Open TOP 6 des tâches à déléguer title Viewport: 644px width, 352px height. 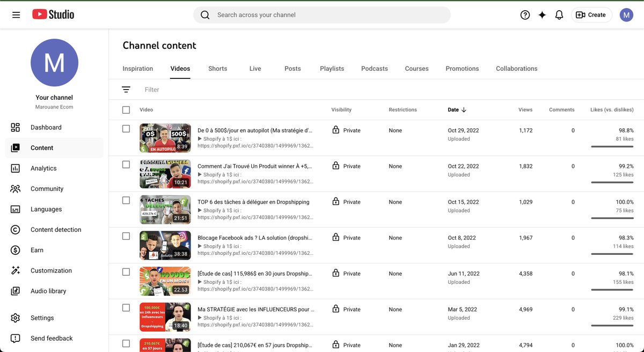253,202
